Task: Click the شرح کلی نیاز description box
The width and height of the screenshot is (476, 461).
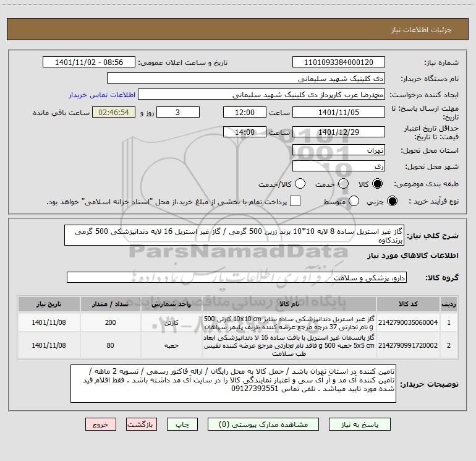Action: point(234,236)
